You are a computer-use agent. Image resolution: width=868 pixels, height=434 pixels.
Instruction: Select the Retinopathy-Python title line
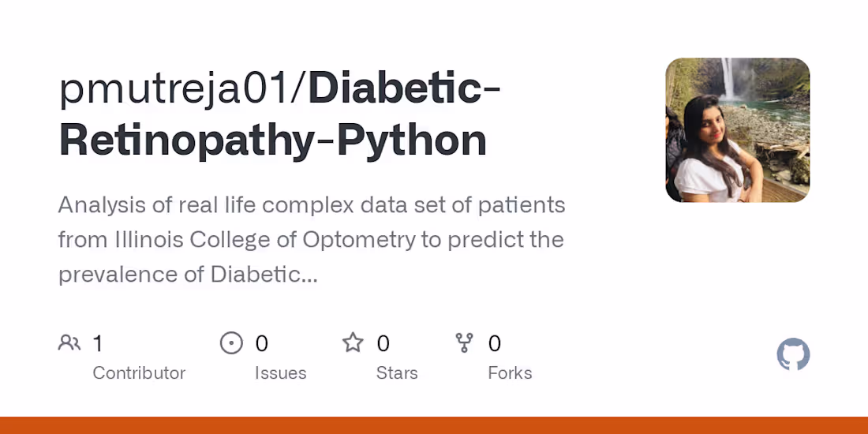[x=273, y=140]
